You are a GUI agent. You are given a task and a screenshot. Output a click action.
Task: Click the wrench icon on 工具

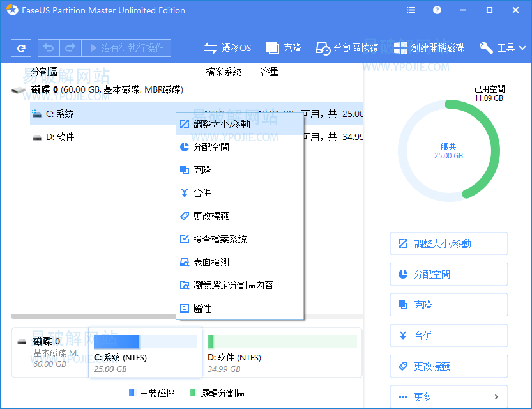pos(486,48)
